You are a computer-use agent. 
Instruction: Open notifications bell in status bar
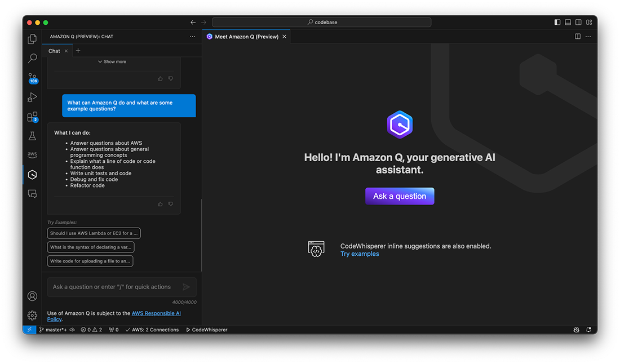589,330
